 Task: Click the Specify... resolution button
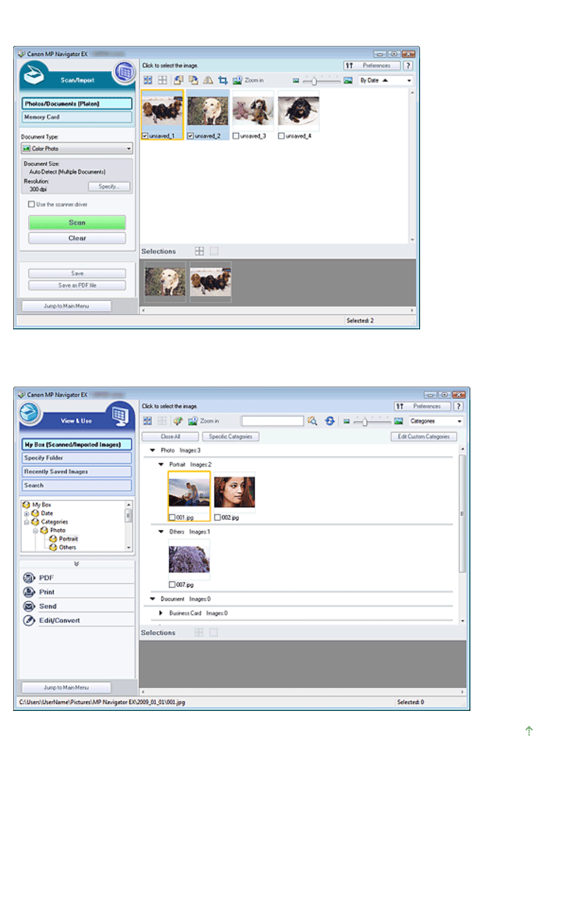[x=109, y=187]
